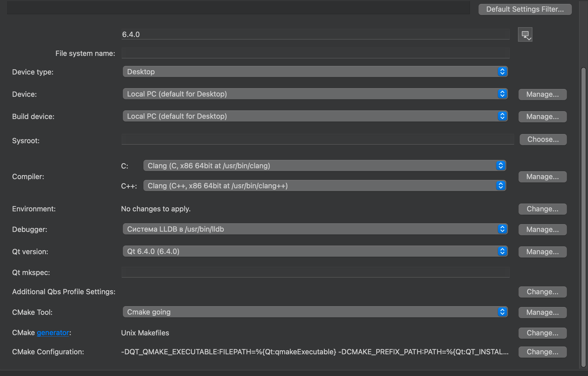Click Change next to Environment
The width and height of the screenshot is (588, 376).
click(542, 209)
